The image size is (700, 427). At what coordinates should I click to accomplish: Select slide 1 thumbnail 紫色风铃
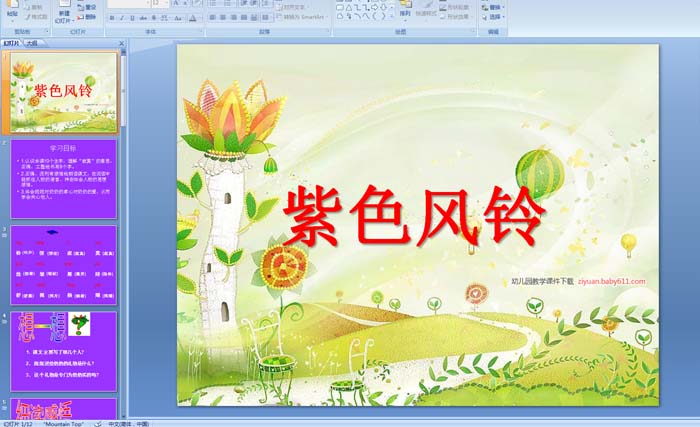tap(64, 92)
